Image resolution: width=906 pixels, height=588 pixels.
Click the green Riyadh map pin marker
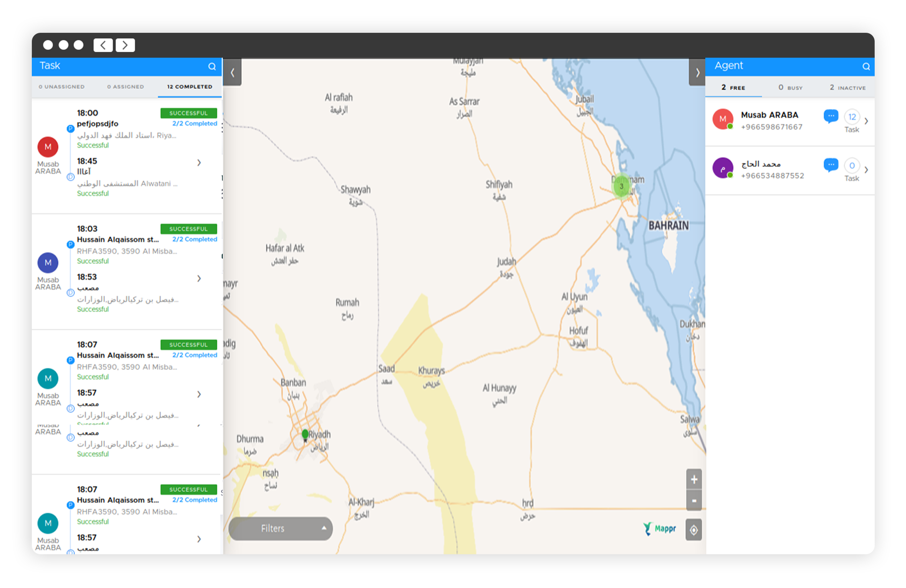[x=305, y=434]
